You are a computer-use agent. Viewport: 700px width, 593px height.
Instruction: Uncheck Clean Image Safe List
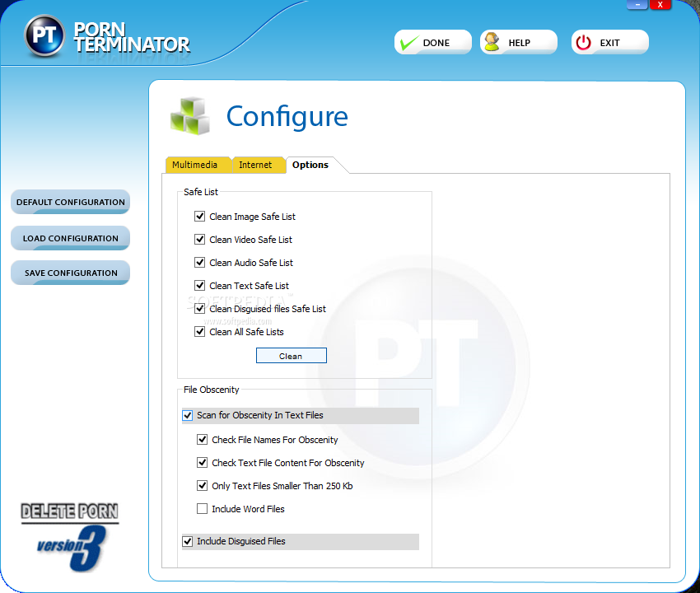click(x=199, y=216)
